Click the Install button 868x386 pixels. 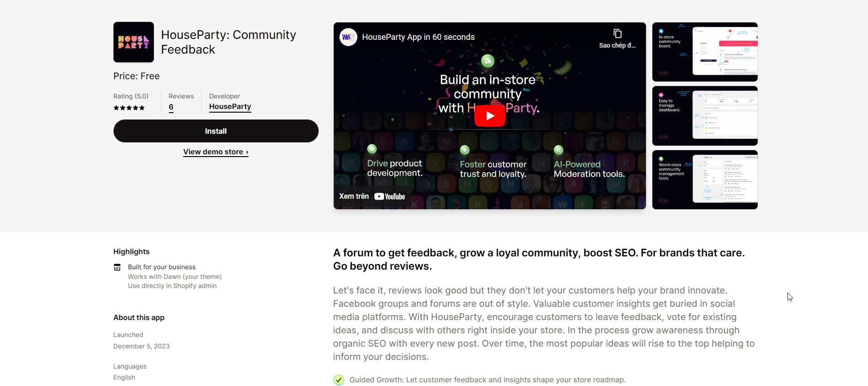[216, 131]
